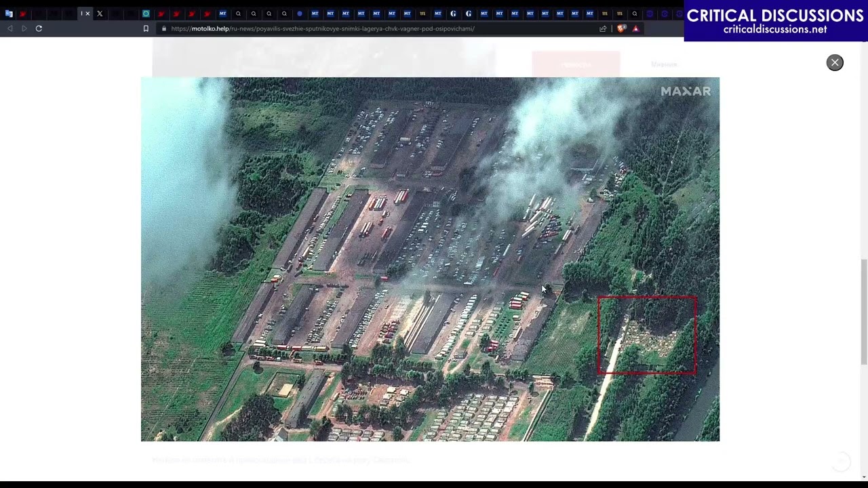Image resolution: width=868 pixels, height=488 pixels.
Task: Switch to the X (Twitter) tab
Action: click(100, 14)
